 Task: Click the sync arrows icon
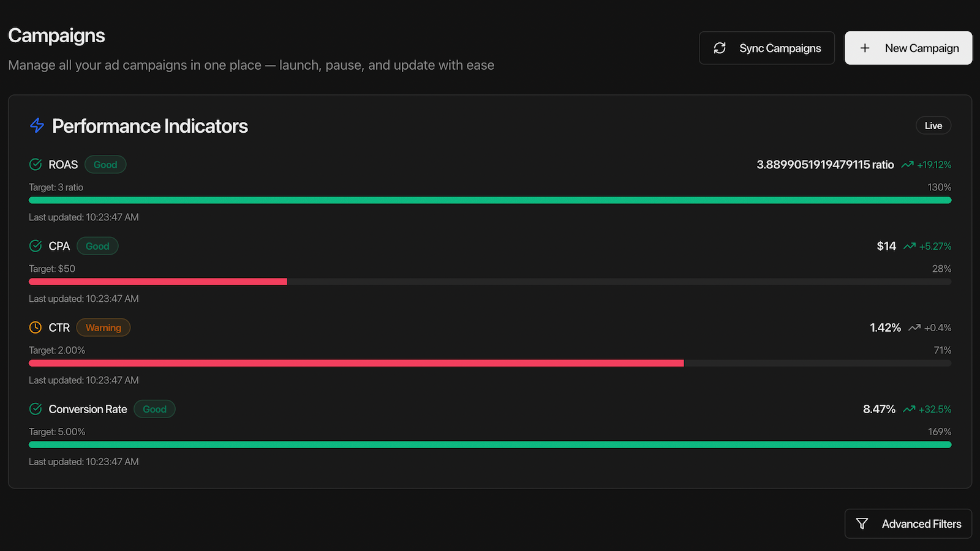click(720, 48)
